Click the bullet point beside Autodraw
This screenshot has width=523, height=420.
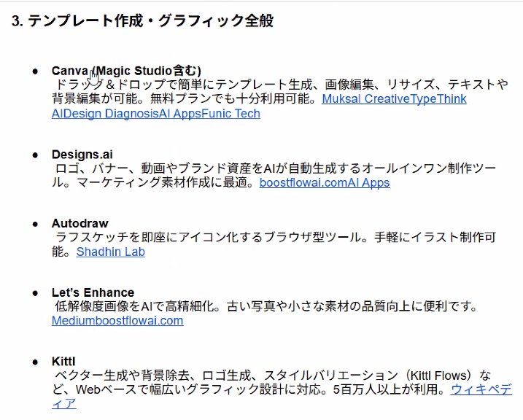click(x=35, y=224)
